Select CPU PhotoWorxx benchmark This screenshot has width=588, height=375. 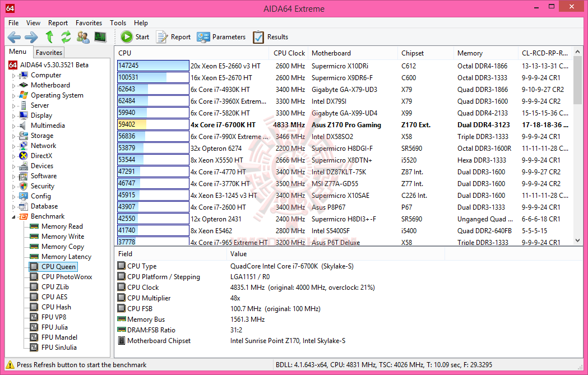[x=67, y=277]
